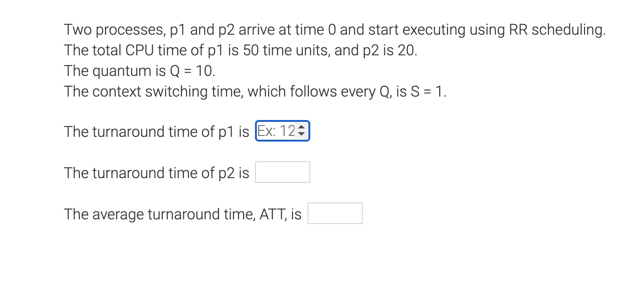
Task: Click the turnaround time of p2 input box
Action: click(282, 172)
